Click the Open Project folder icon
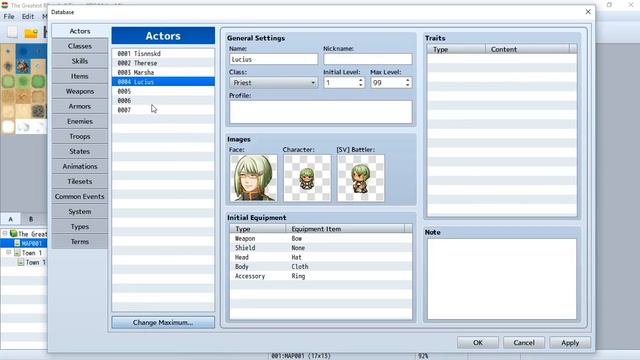 tap(31, 33)
